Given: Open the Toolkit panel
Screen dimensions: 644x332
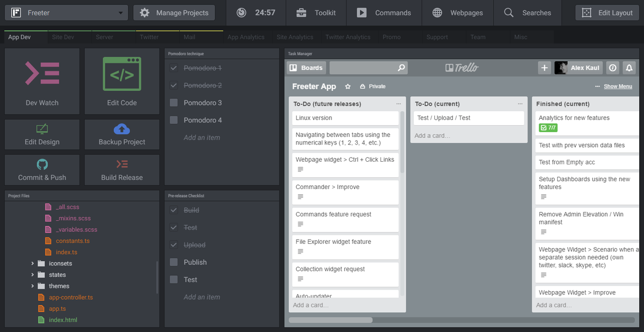Looking at the screenshot, I should click(x=316, y=12).
